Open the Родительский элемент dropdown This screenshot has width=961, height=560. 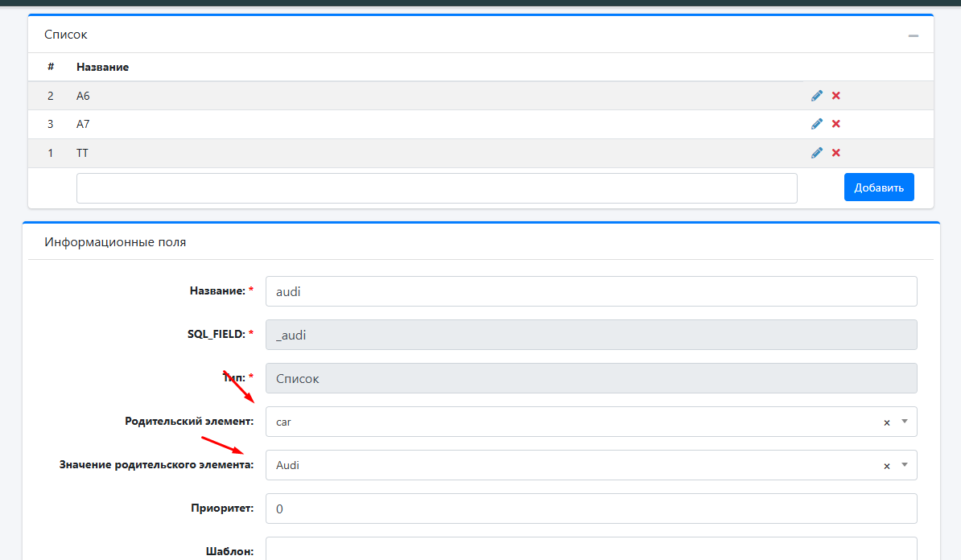(x=905, y=422)
